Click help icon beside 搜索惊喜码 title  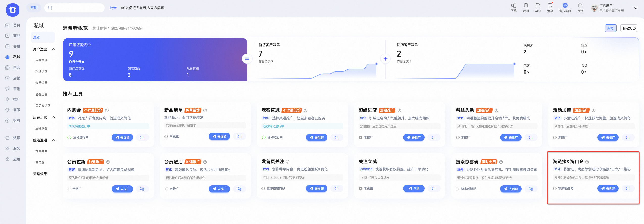(501, 162)
